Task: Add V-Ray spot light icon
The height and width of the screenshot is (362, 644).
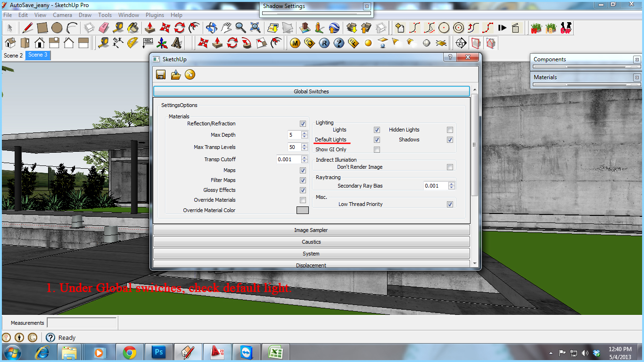Action: [x=396, y=43]
